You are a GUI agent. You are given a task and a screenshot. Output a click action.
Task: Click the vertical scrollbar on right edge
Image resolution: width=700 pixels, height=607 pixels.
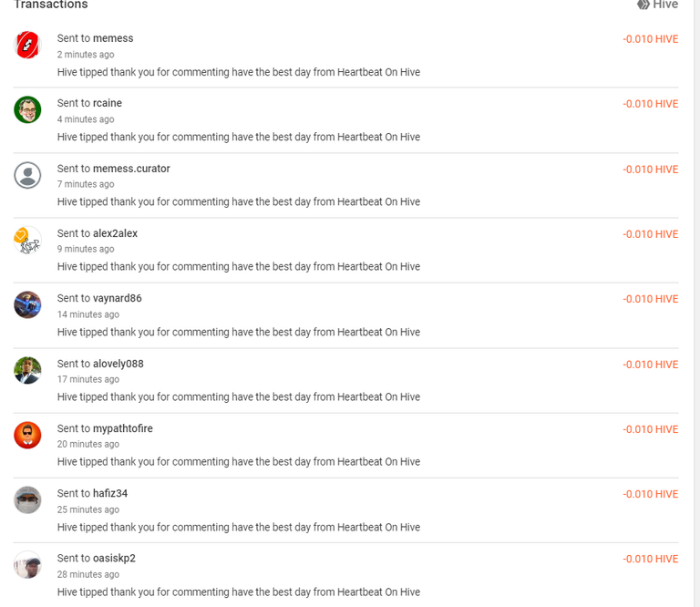pos(697,303)
